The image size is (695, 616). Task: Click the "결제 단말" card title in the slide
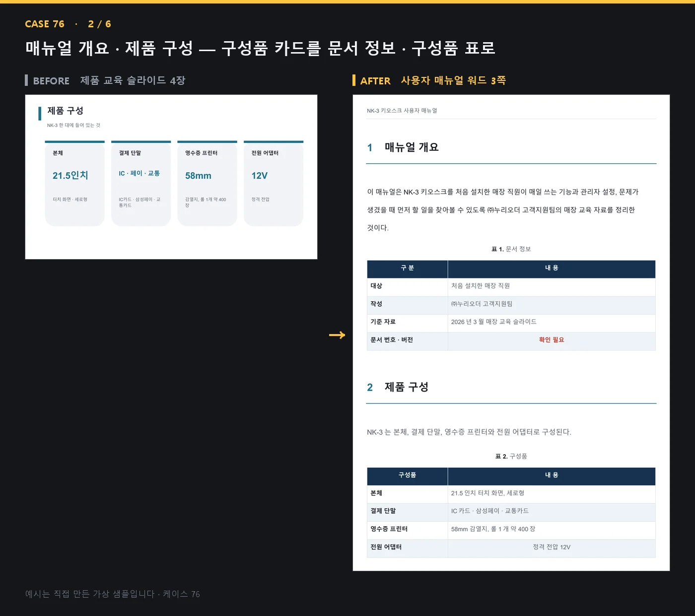(x=130, y=153)
